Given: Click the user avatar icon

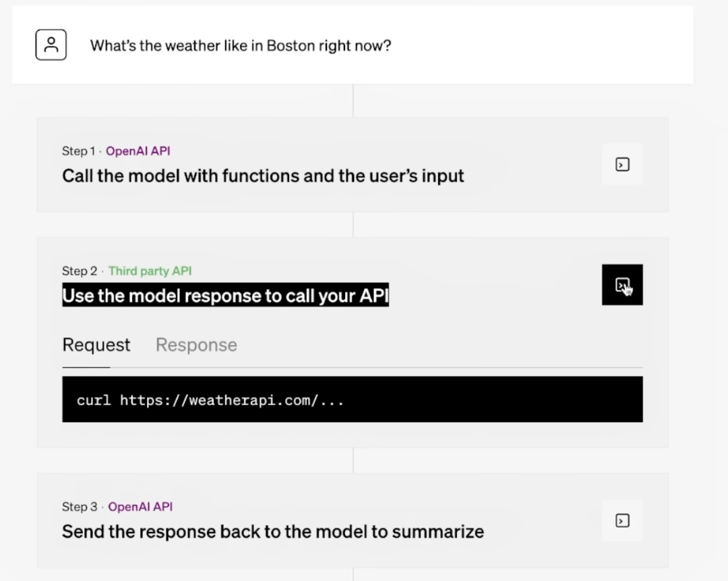Looking at the screenshot, I should (x=51, y=45).
